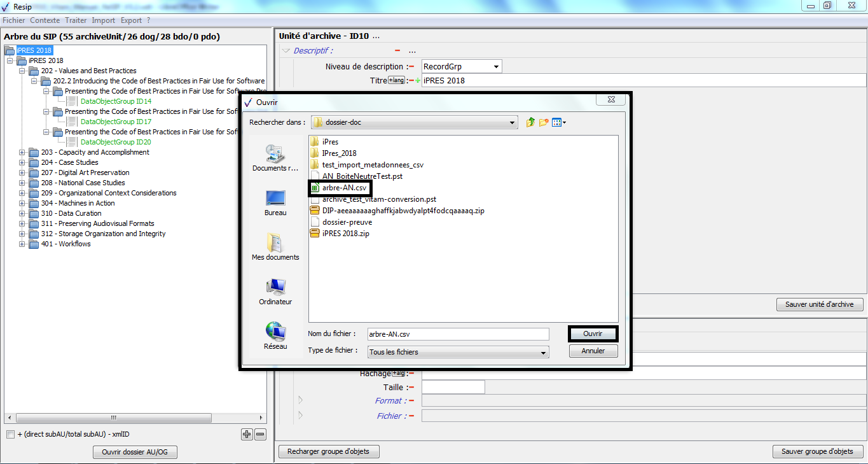The height and width of the screenshot is (464, 868).
Task: Open the Réseau network location
Action: [275, 336]
